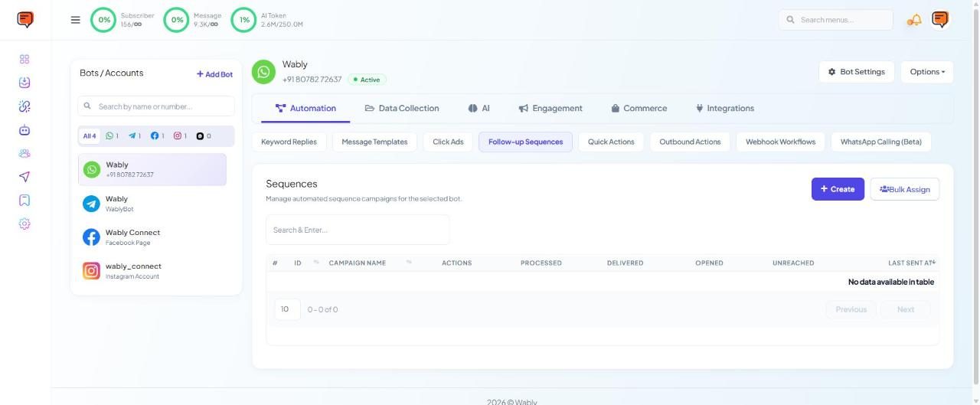Select wably_connect Instagram Account
This screenshot has height=405, width=980.
pyautogui.click(x=152, y=271)
